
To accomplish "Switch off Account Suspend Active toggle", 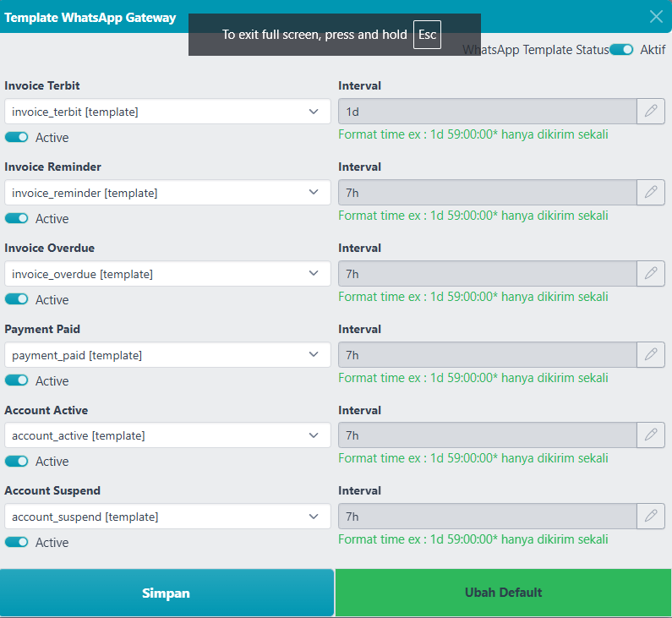I will [17, 542].
